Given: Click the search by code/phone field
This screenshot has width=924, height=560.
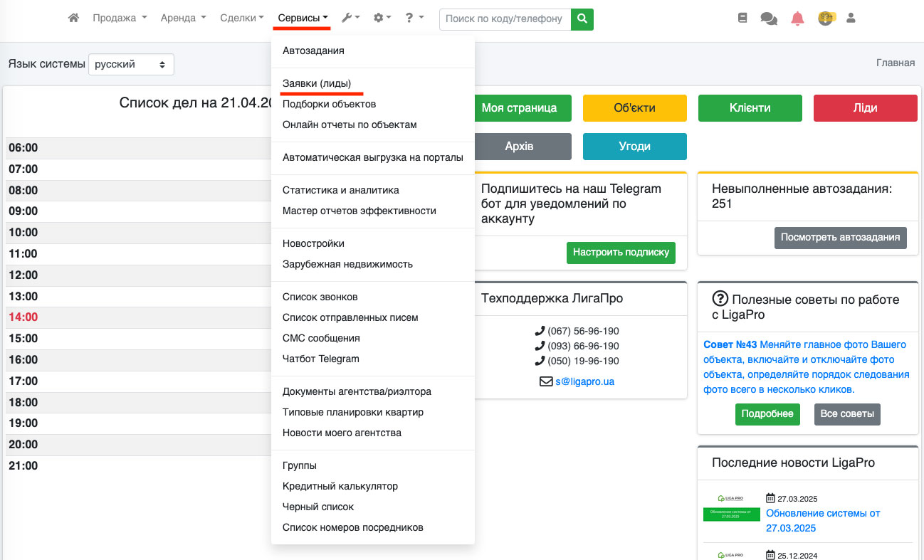Looking at the screenshot, I should (x=505, y=19).
